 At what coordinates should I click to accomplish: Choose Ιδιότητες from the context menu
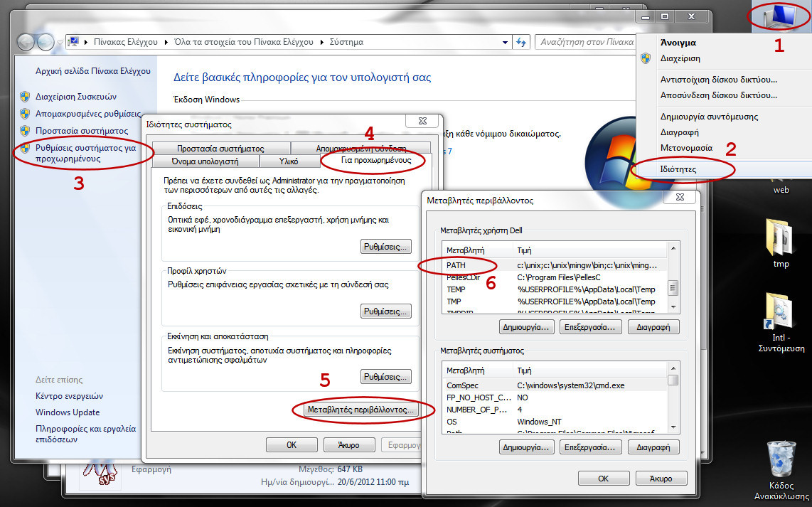678,169
